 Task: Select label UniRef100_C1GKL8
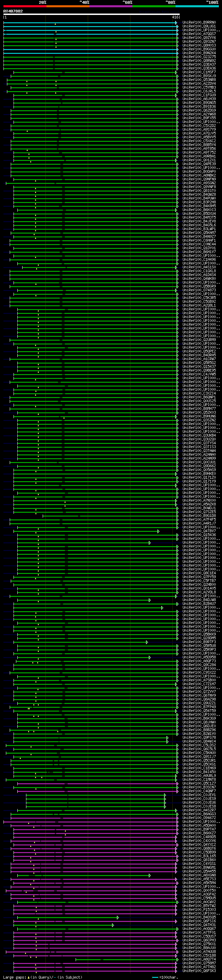199,271
